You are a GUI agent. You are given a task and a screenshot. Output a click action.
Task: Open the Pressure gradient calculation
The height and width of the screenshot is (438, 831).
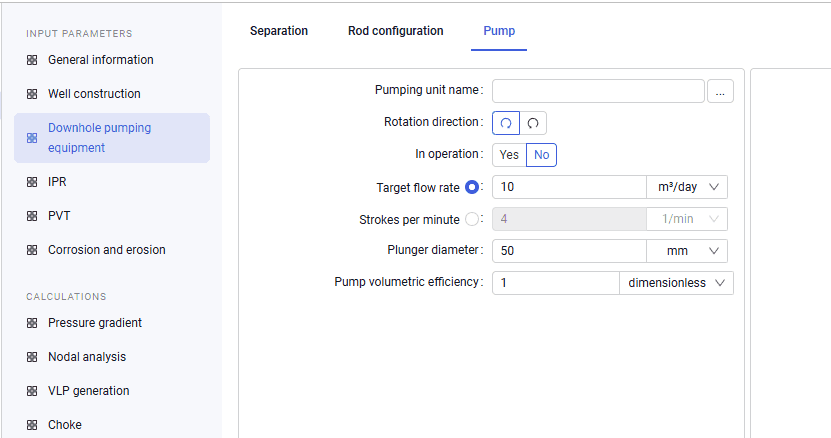(x=95, y=323)
